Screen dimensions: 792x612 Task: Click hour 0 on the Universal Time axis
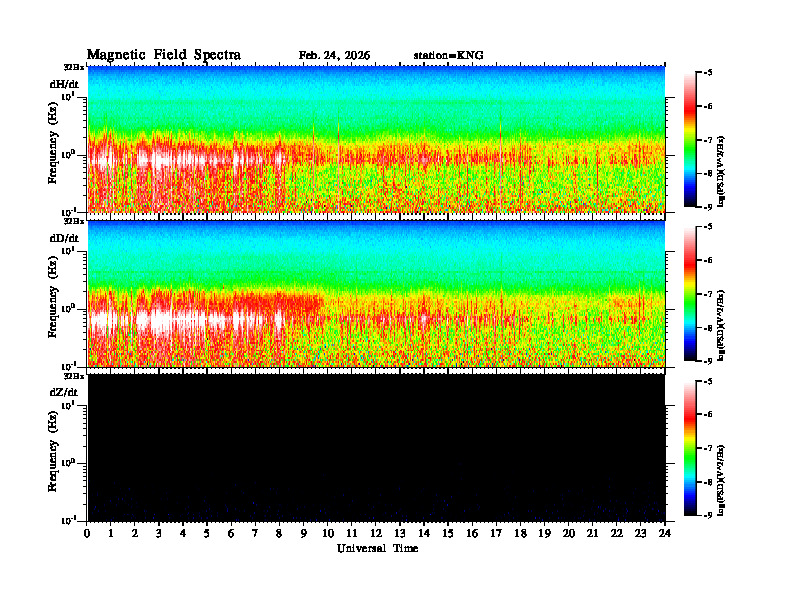tap(87, 534)
